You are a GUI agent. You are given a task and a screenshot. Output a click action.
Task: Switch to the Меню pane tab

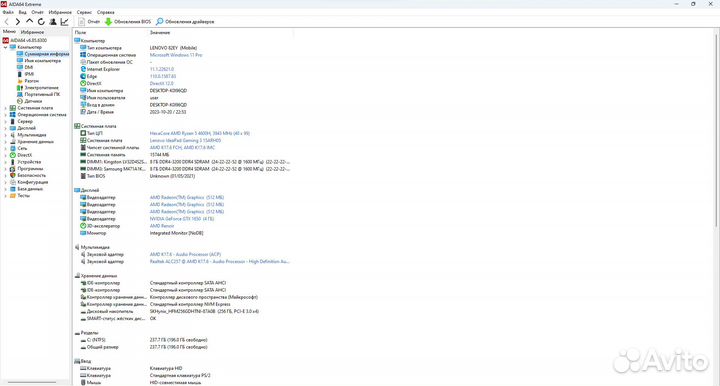click(9, 32)
